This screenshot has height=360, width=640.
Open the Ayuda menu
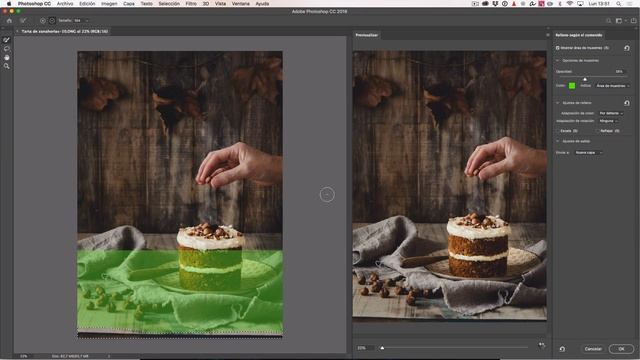262,4
